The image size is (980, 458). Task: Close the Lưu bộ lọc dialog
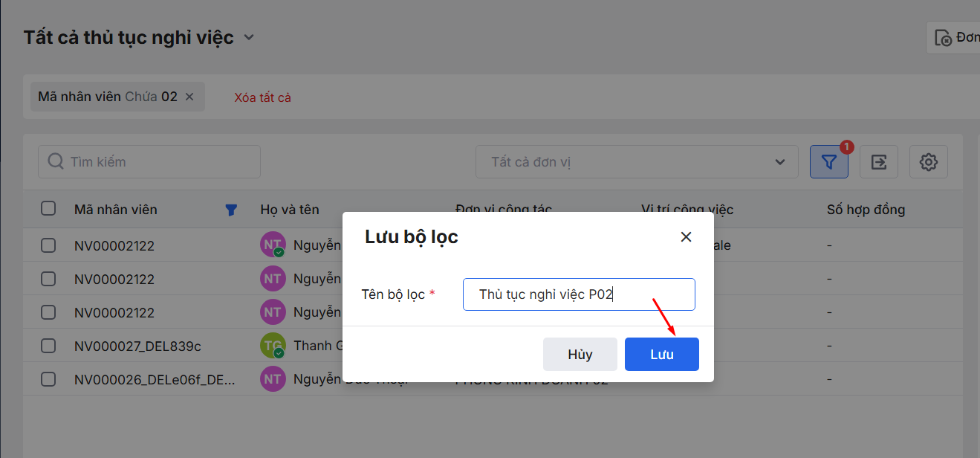(x=686, y=237)
